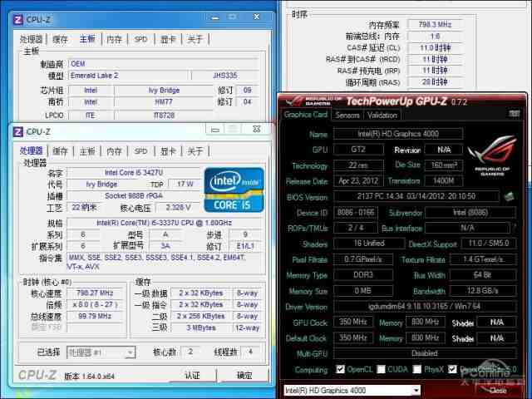Click the Die Size value 160 mm²
The image size is (532, 399).
(x=443, y=165)
